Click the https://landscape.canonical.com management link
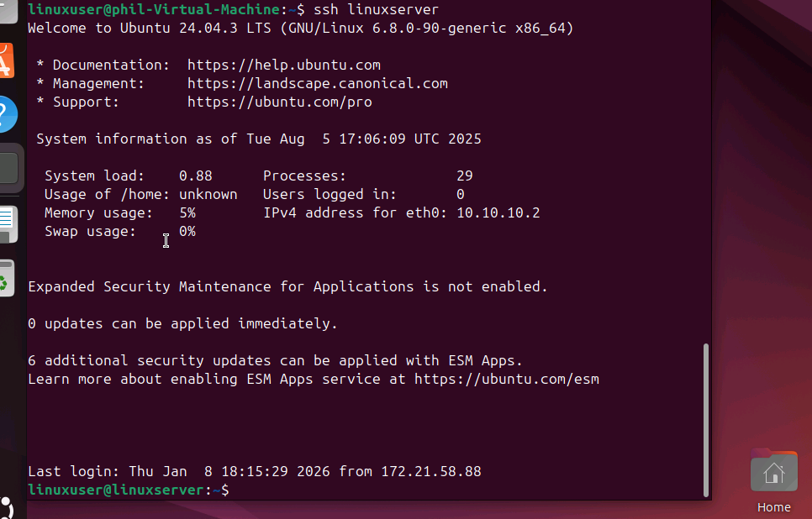 tap(317, 83)
